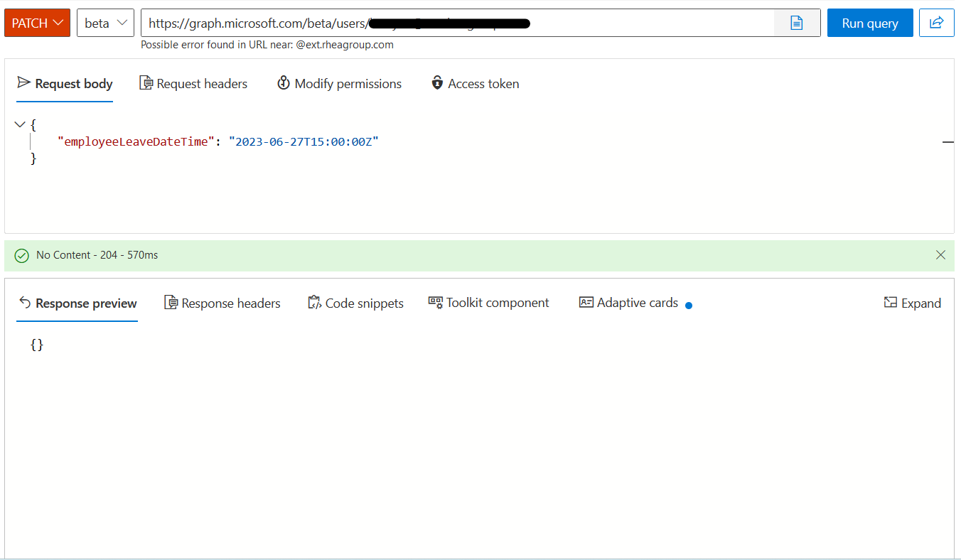The width and height of the screenshot is (961, 560).
Task: Open the beta API version dropdown
Action: pyautogui.click(x=104, y=22)
